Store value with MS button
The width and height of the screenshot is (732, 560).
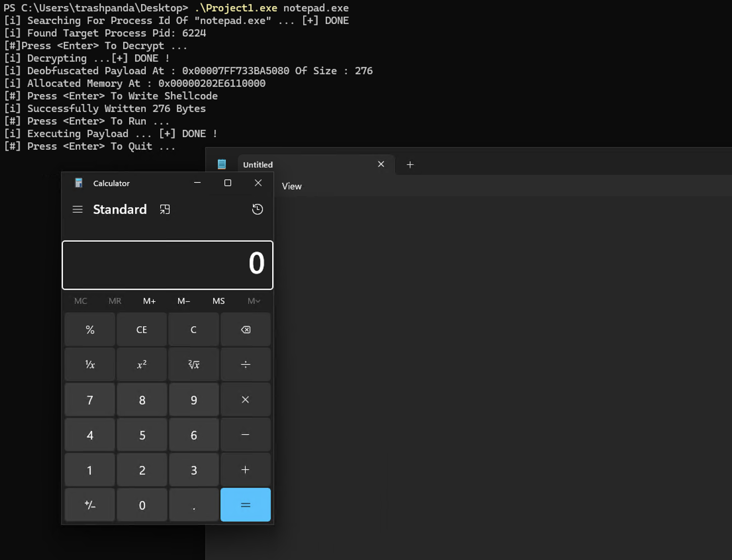pos(219,301)
